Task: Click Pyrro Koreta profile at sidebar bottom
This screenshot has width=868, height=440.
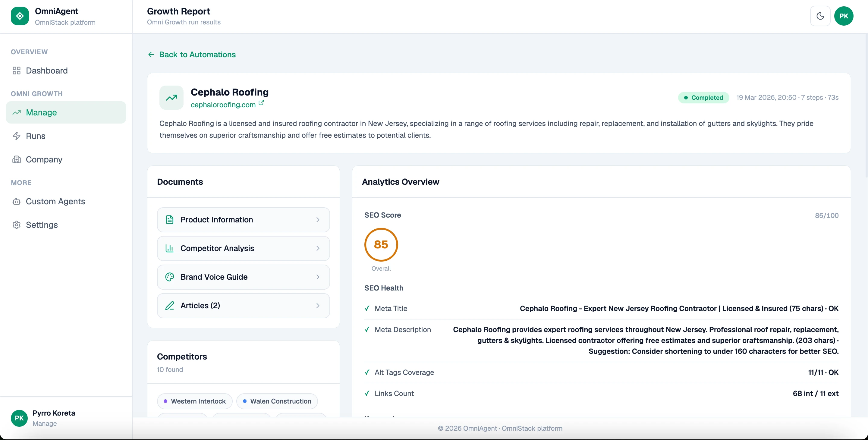Action: tap(54, 418)
